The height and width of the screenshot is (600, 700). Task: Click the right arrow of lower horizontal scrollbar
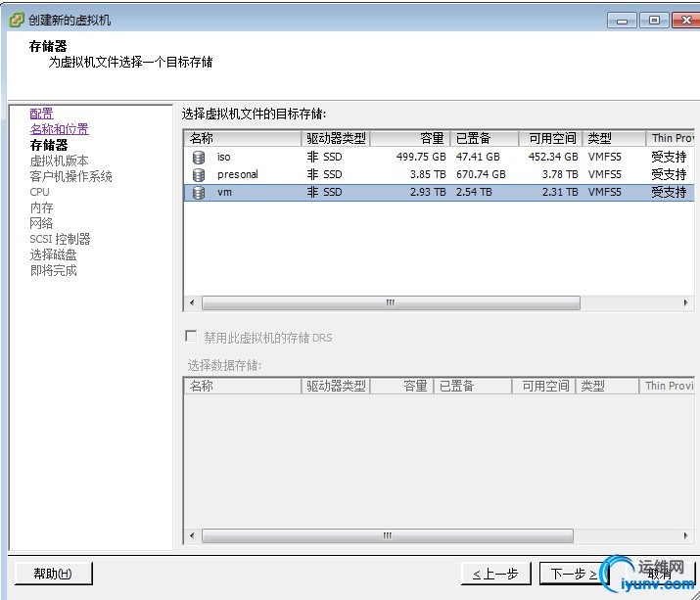(686, 535)
